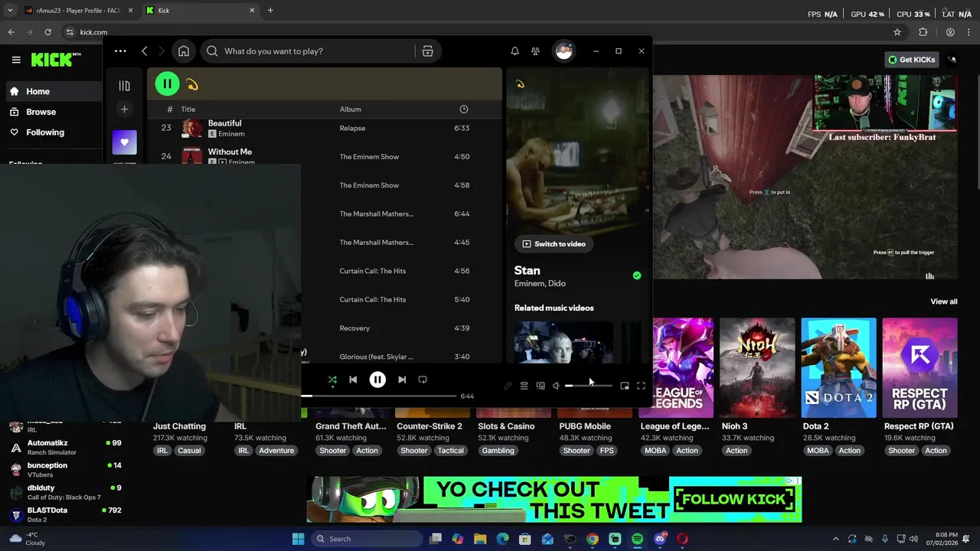Click the Tactical tag under Counter-Strike 2
The image size is (980, 551).
(x=450, y=451)
